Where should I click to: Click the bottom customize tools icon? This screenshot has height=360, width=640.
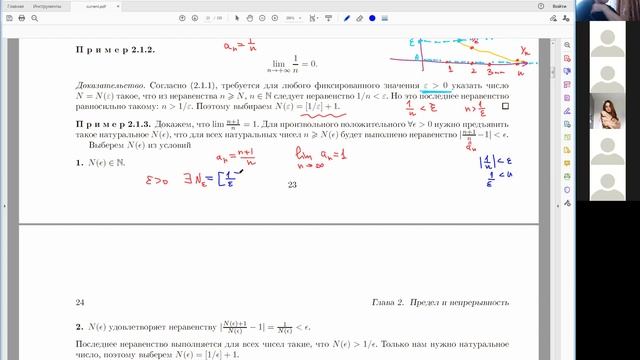[567, 203]
